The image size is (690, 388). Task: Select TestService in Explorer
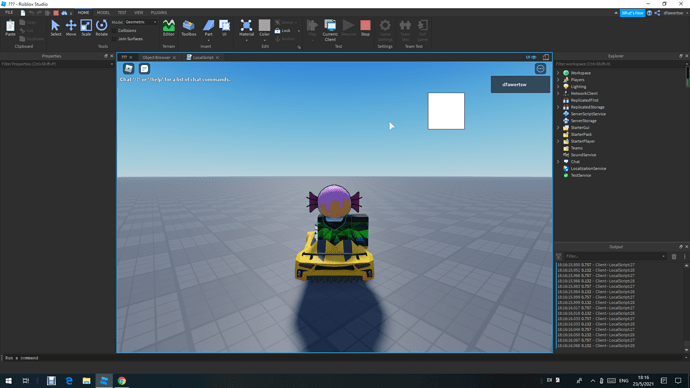(x=580, y=175)
